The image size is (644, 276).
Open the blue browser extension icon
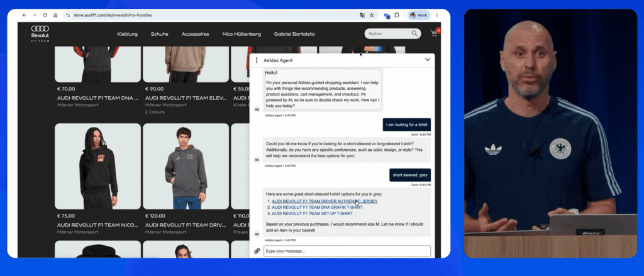pos(387,16)
